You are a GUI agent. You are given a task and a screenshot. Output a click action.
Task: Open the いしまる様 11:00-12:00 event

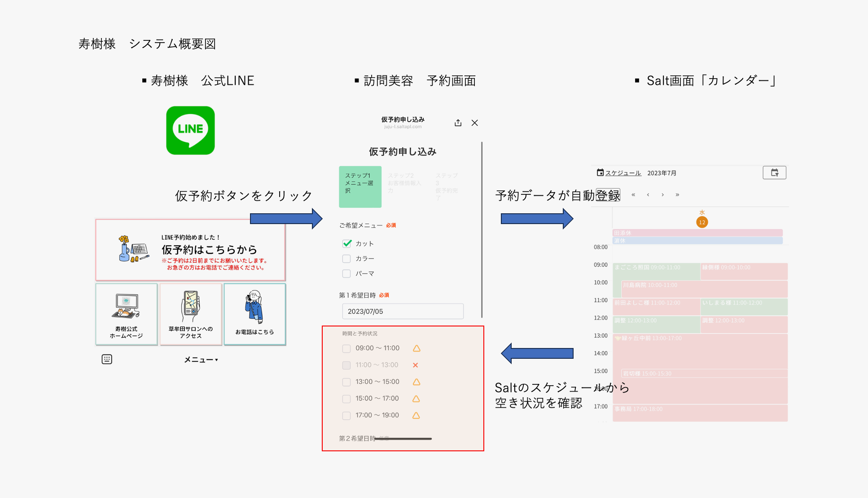744,307
